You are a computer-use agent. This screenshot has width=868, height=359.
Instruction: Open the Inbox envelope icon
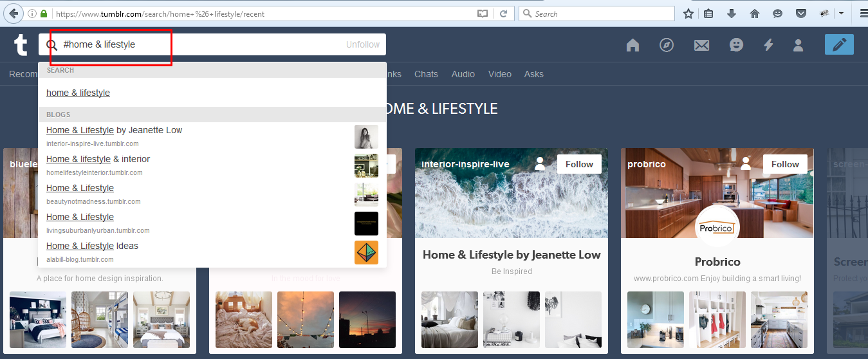tap(701, 45)
